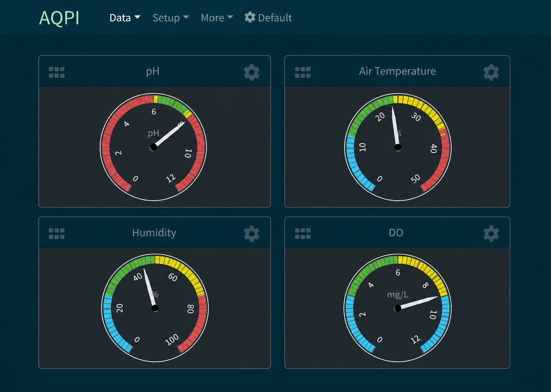Click grid handle icon on Humidity card
Viewport: 551px width, 392px height.
pos(57,234)
